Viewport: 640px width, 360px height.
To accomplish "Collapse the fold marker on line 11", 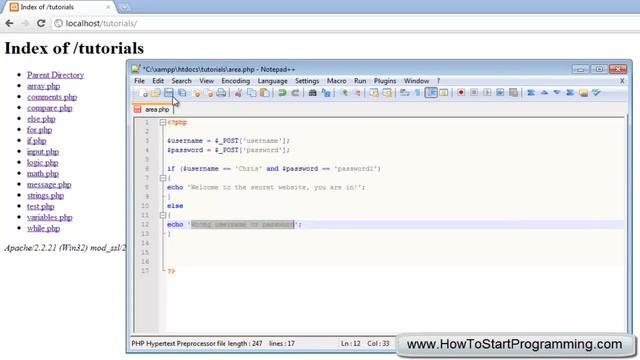I will click(x=162, y=215).
